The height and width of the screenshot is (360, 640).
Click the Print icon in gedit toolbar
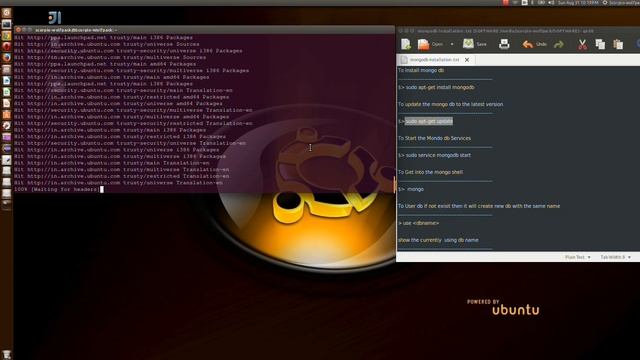504,44
